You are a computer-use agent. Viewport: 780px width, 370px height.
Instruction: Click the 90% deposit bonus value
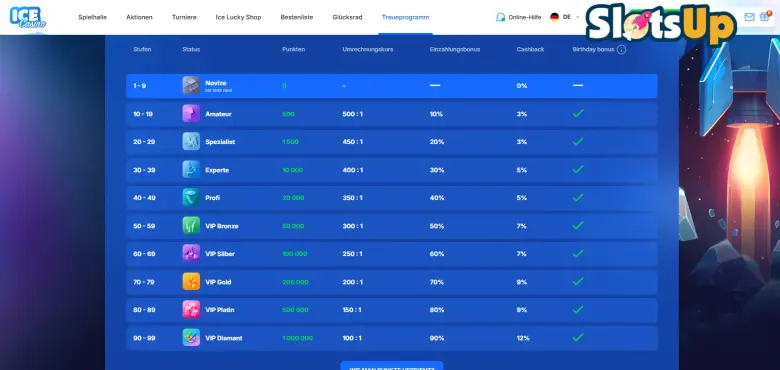coord(437,338)
